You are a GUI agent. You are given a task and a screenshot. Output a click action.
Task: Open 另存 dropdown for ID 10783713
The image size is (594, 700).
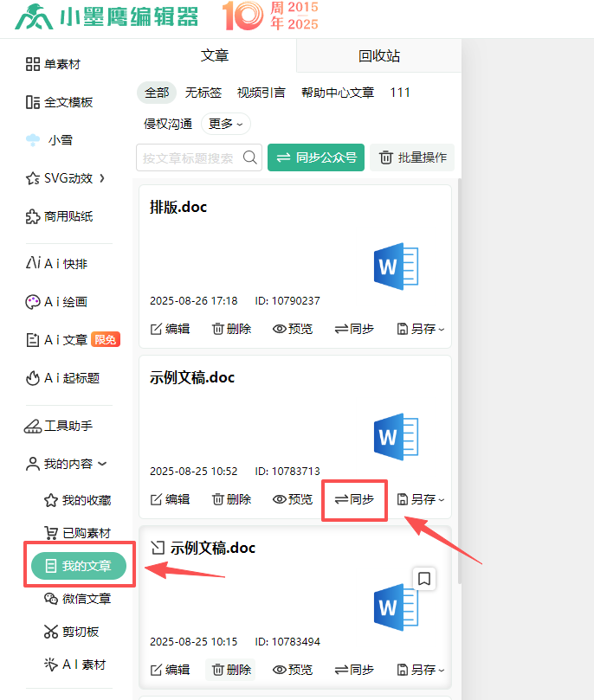(421, 499)
